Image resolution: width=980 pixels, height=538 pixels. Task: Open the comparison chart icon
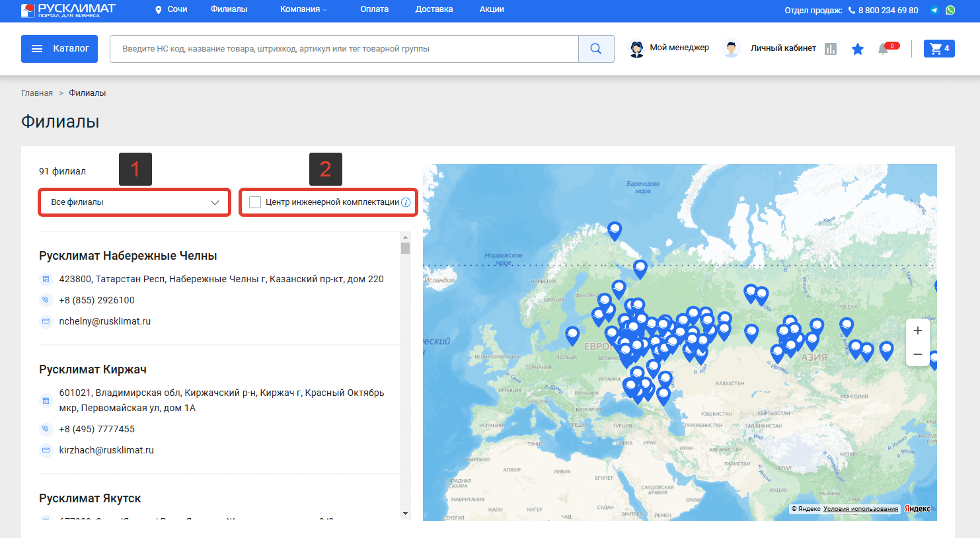831,49
